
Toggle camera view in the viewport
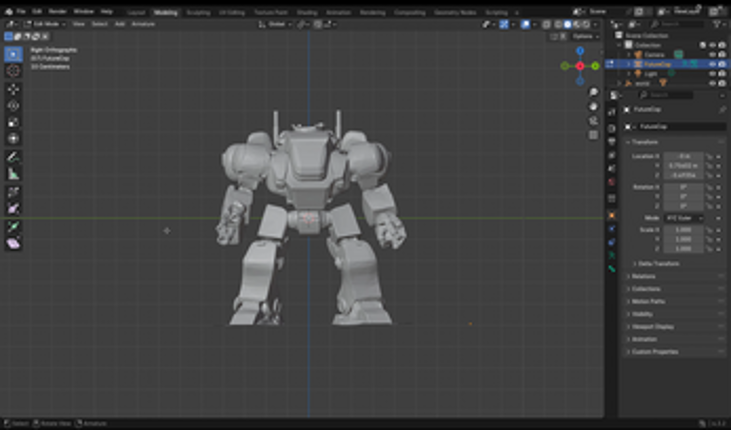[x=594, y=119]
